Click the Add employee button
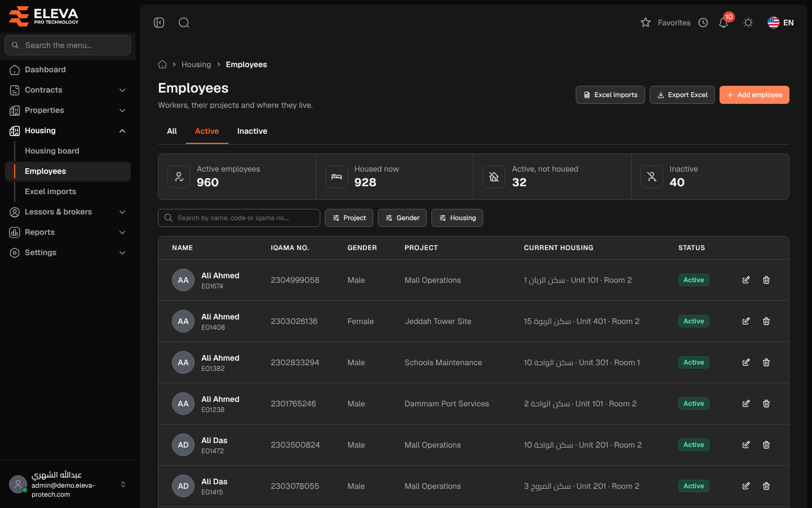The width and height of the screenshot is (812, 508). point(754,95)
